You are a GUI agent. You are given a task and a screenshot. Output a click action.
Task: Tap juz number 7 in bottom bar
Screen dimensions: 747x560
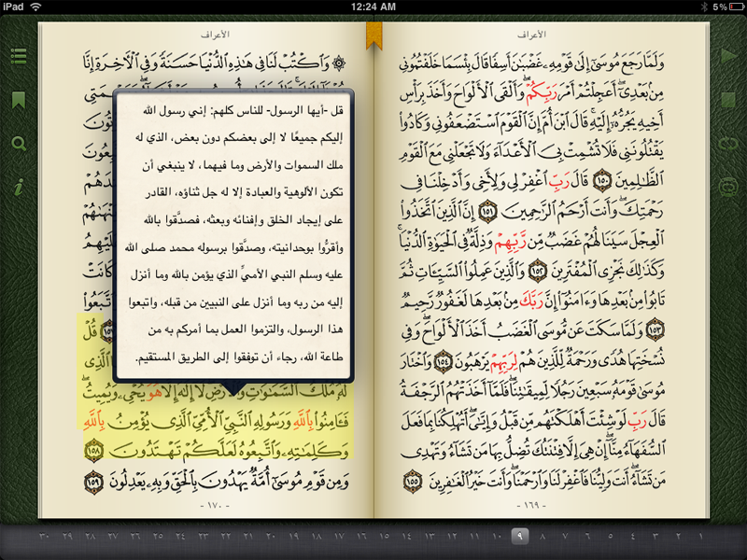point(565,536)
